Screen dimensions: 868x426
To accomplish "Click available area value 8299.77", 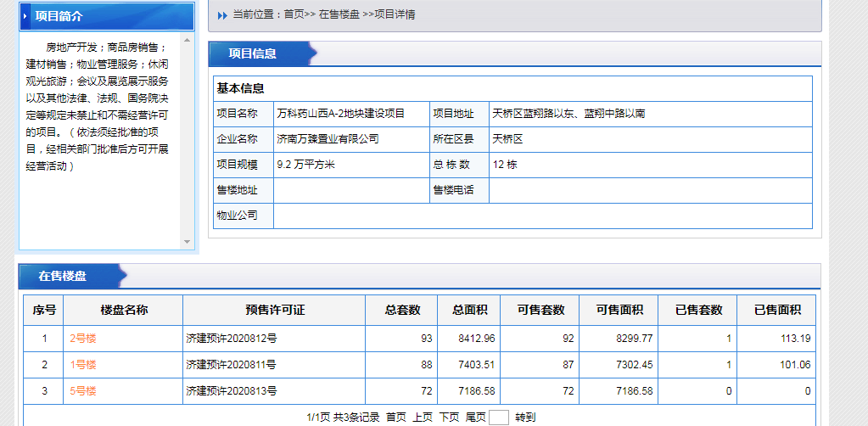I will [x=635, y=339].
